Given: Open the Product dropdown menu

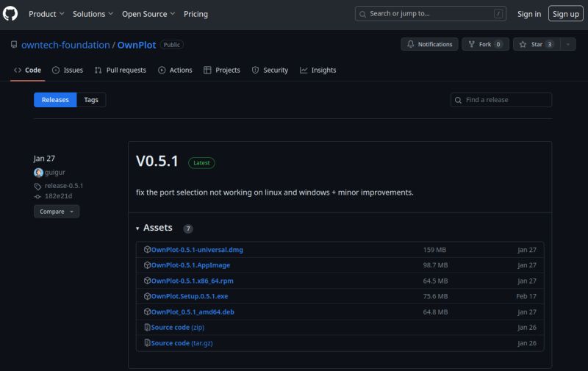Looking at the screenshot, I should point(46,14).
